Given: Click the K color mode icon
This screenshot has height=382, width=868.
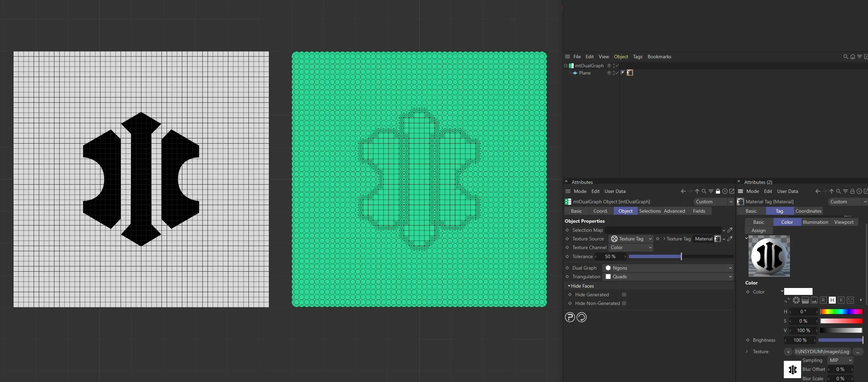Looking at the screenshot, I should 841,300.
